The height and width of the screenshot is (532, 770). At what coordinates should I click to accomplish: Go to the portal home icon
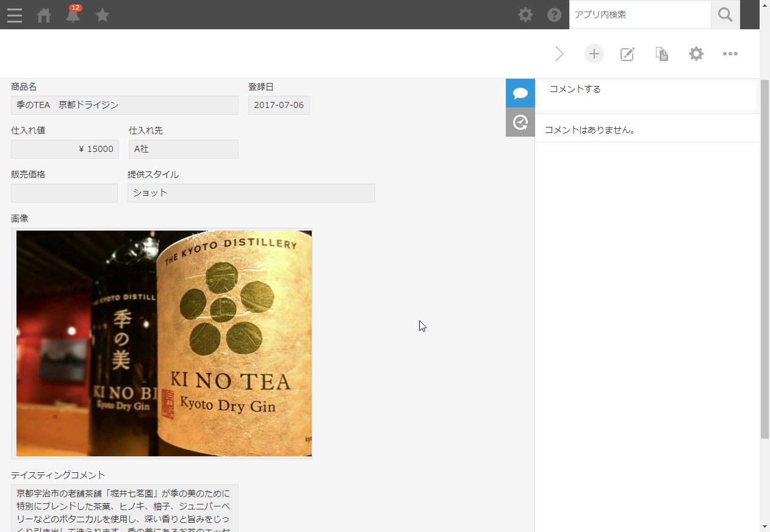point(44,15)
